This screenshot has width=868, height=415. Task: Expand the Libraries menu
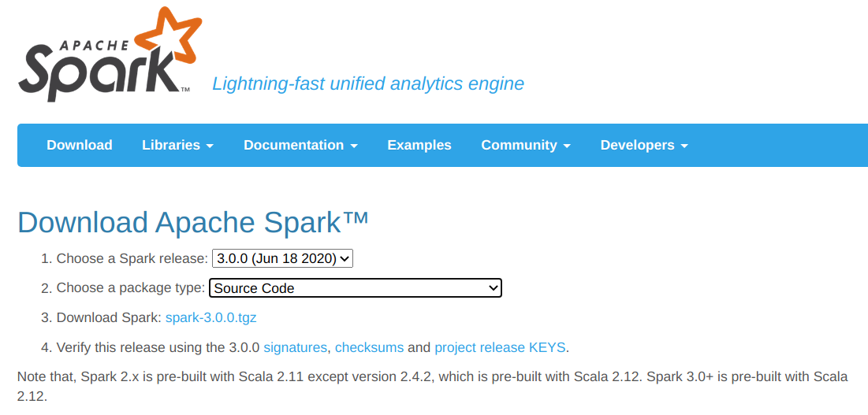[177, 145]
